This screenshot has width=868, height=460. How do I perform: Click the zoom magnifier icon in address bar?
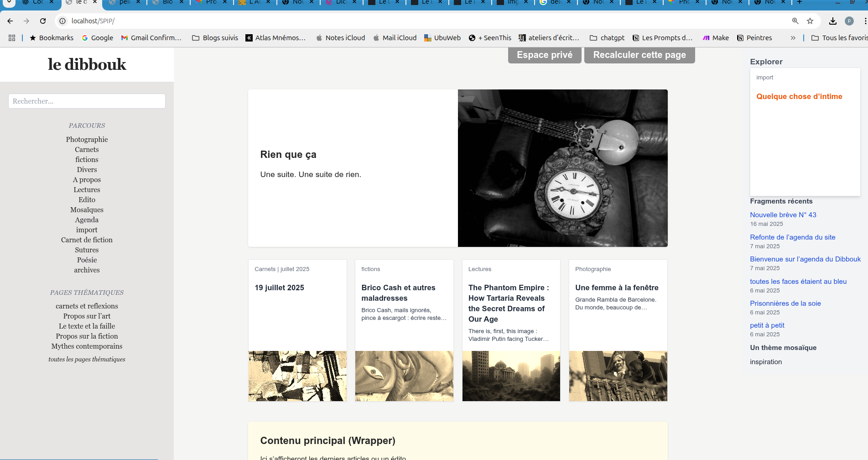795,21
